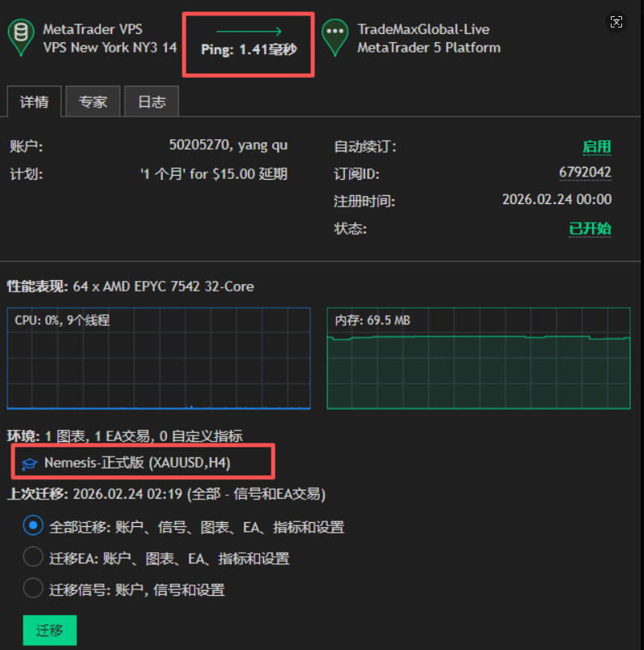The width and height of the screenshot is (644, 650).
Task: Click the Nemesis expert advisor cap icon
Action: click(29, 463)
